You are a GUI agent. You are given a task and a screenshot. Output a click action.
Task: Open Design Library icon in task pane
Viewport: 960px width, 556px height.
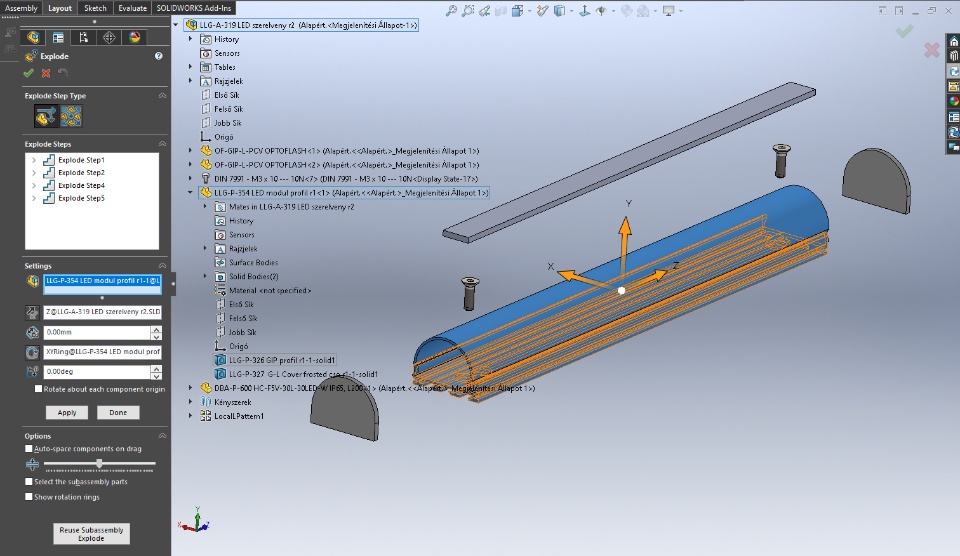click(953, 56)
